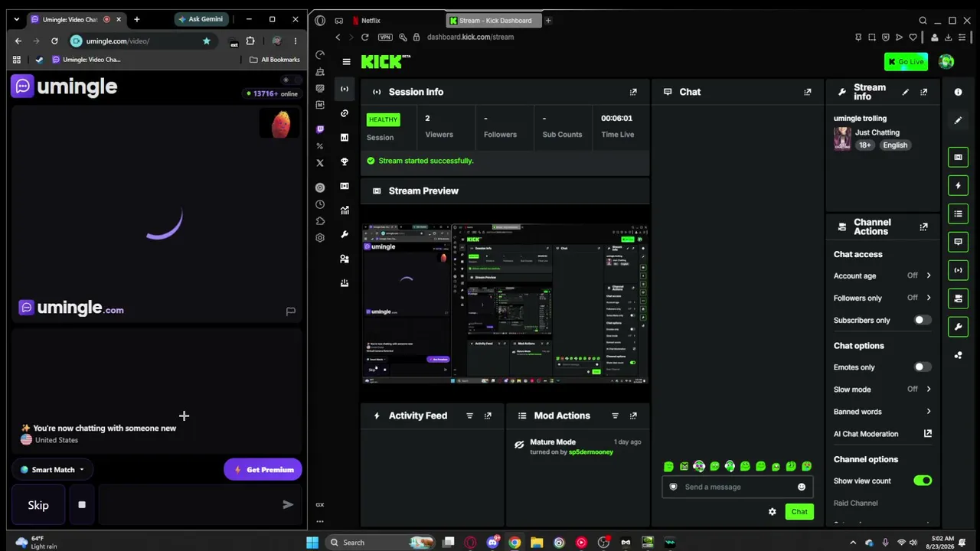Open Twitch in the Opera GX sidebar
Image resolution: width=980 pixels, height=551 pixels.
click(x=320, y=129)
